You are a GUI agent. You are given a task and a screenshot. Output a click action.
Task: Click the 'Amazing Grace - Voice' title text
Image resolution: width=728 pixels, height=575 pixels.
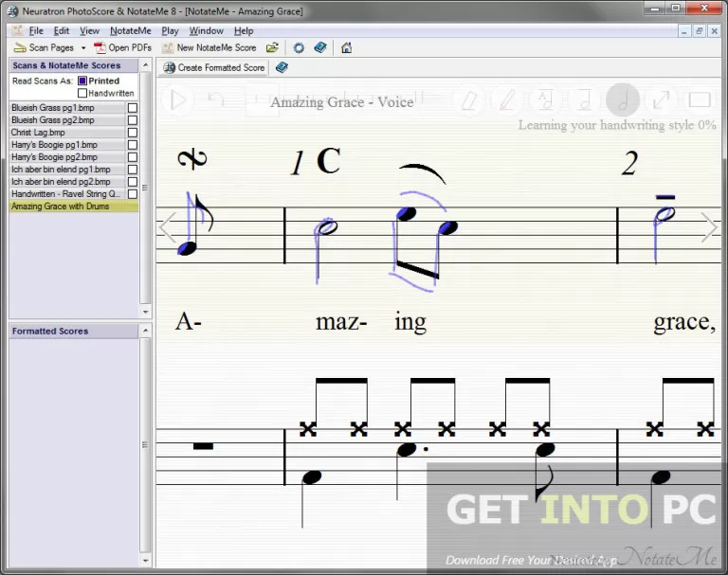click(342, 102)
